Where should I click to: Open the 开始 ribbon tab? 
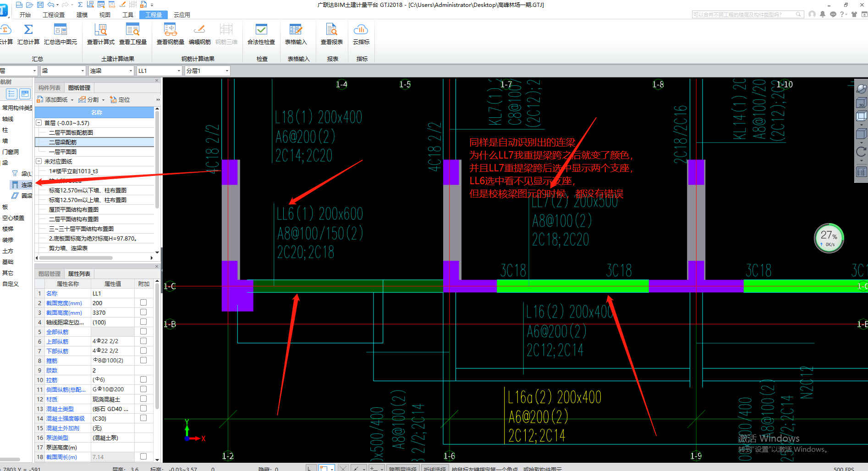(25, 15)
